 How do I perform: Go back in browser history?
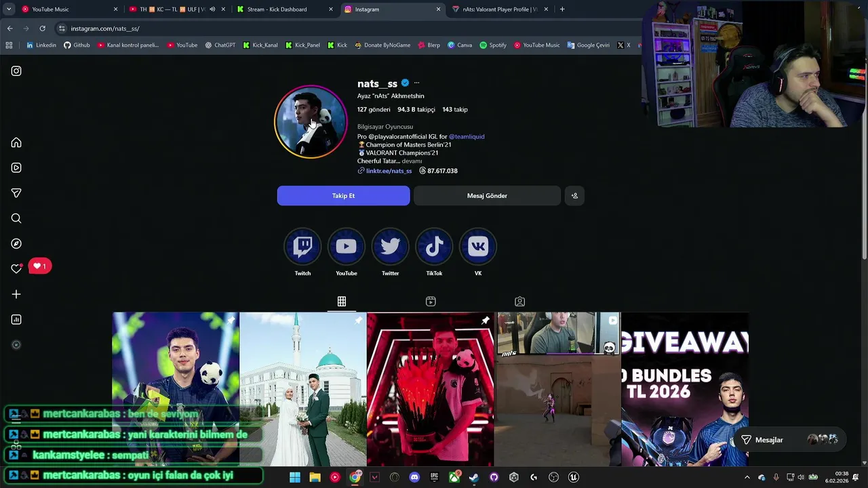pos(9,28)
